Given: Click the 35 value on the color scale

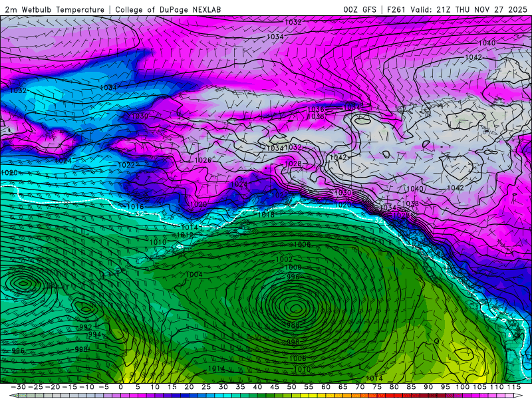Looking at the screenshot, I should click(x=240, y=387).
